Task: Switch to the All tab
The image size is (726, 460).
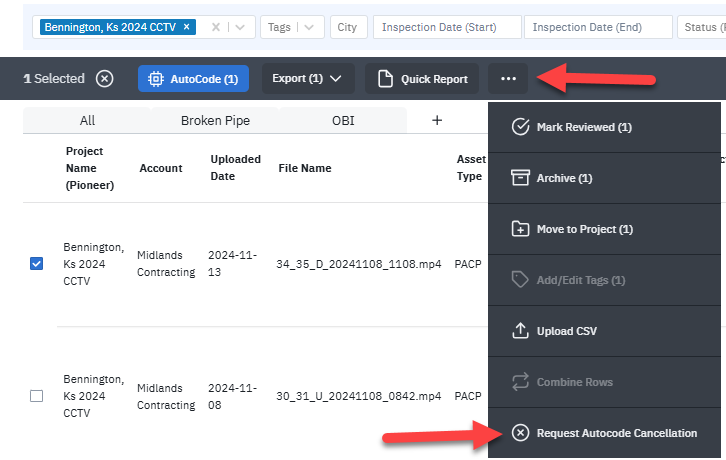Action: click(x=87, y=120)
